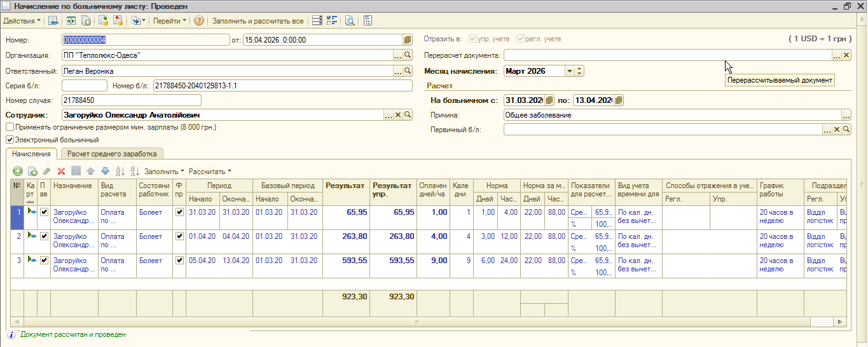The image size is (868, 347).
Task: Open calendar picker for the document date
Action: pos(408,39)
